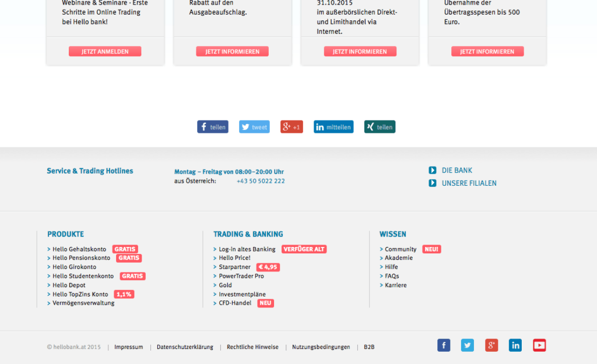Screen dimensions: 597x364
Task: Click the WISSEN heading
Action: (x=392, y=234)
